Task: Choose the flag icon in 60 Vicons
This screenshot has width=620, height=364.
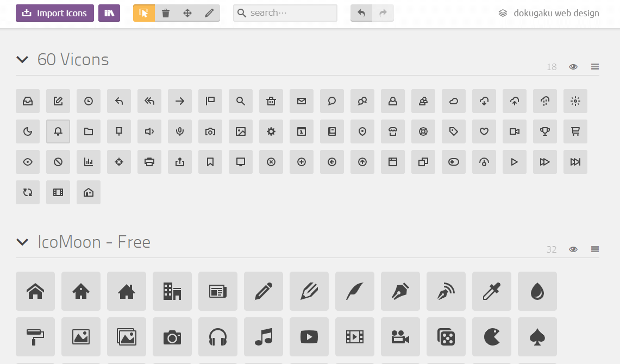Action: (x=210, y=101)
